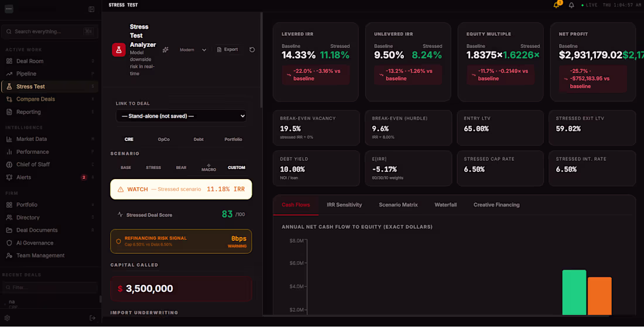Click the Break-Even Vacancy 19.5% value

pos(290,129)
